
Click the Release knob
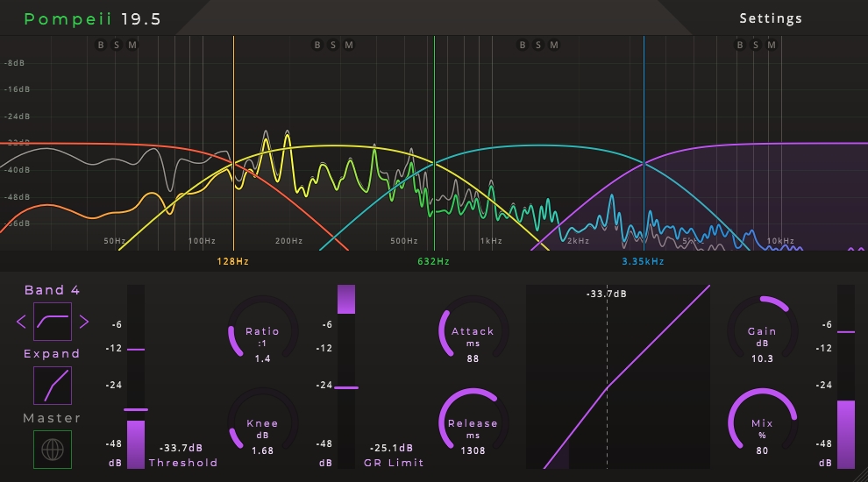(x=473, y=422)
